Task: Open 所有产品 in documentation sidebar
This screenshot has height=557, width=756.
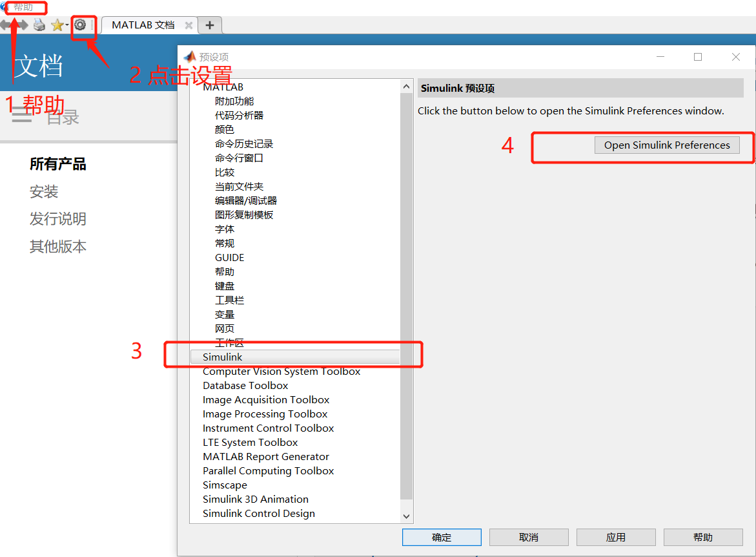Action: (x=58, y=164)
